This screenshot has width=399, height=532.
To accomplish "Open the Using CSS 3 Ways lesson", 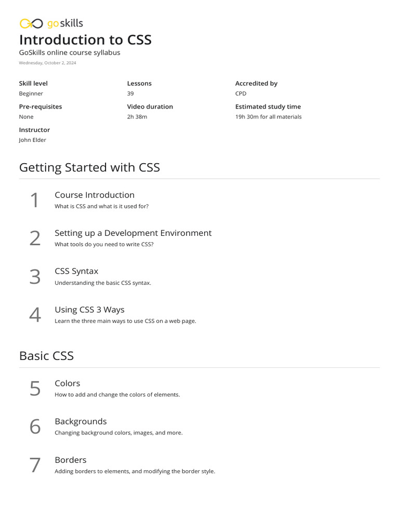I will [x=89, y=310].
